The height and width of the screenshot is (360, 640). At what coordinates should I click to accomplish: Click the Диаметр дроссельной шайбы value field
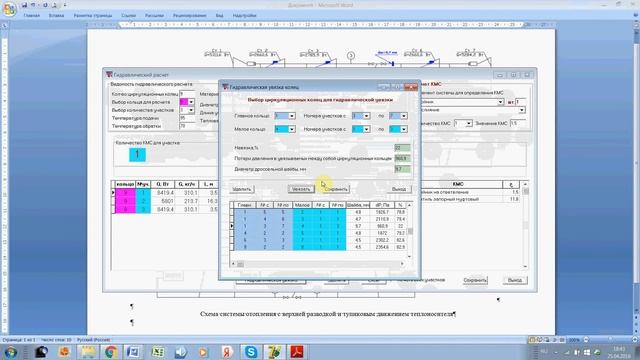point(402,169)
